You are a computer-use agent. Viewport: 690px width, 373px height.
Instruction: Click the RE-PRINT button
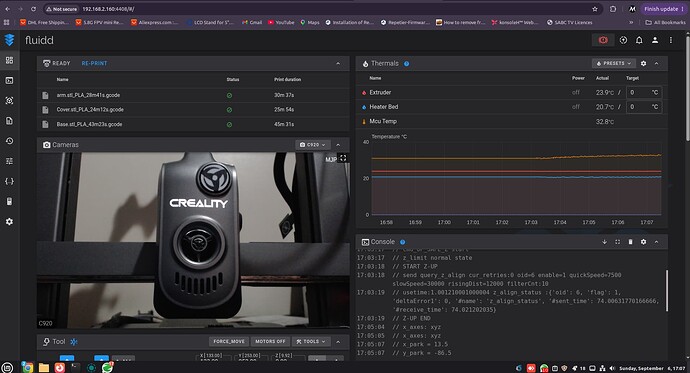(94, 63)
